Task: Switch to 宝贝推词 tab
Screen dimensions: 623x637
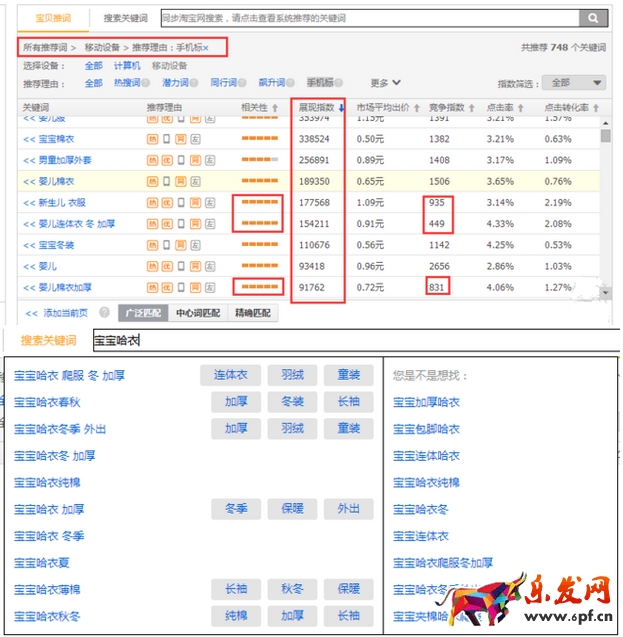Action: coord(53,18)
